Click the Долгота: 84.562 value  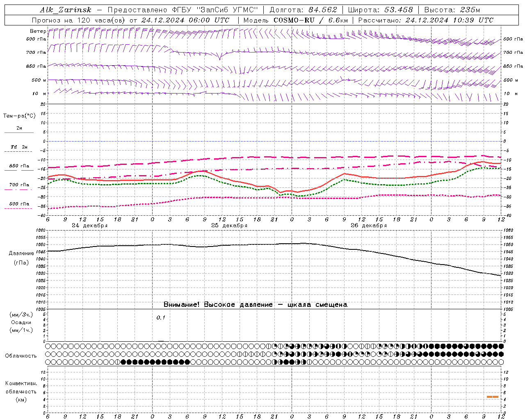point(303,10)
